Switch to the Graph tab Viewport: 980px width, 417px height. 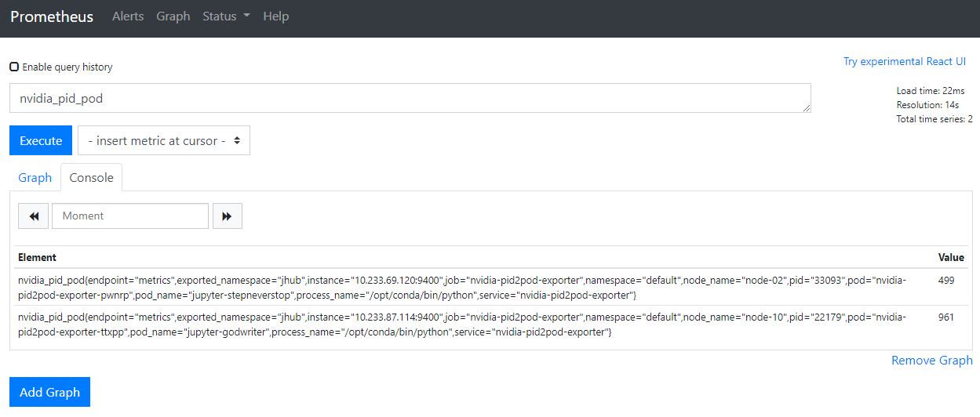click(x=35, y=178)
